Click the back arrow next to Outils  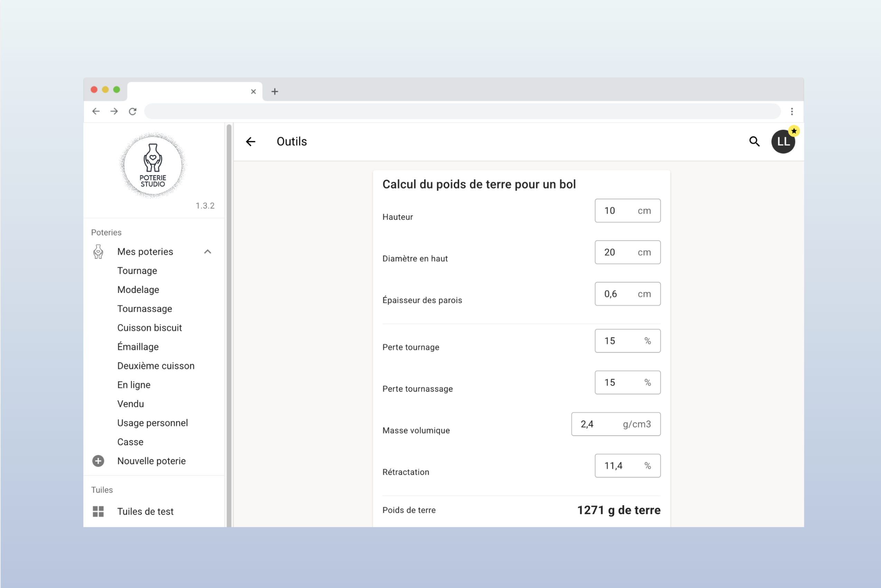pos(251,142)
